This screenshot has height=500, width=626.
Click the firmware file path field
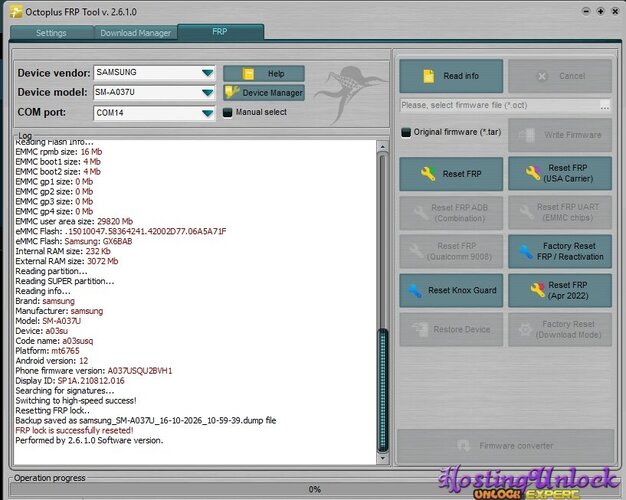click(499, 105)
